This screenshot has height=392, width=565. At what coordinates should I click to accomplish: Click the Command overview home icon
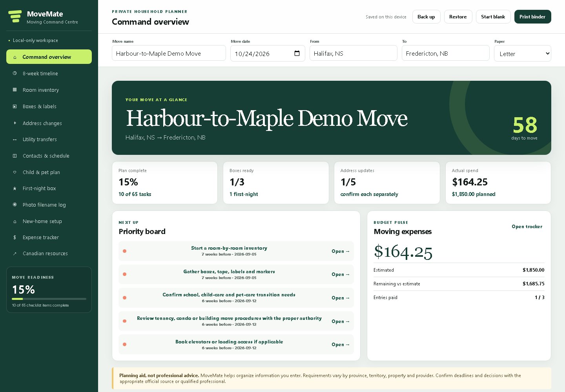tap(15, 57)
